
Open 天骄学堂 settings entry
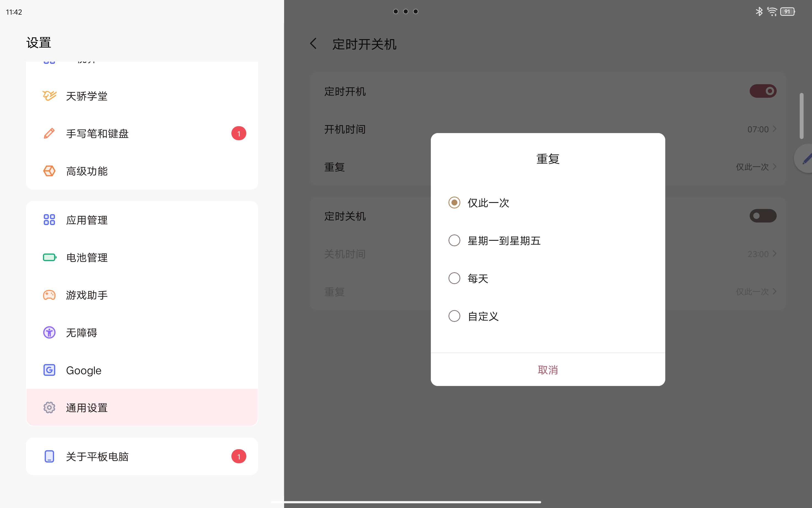tap(142, 96)
